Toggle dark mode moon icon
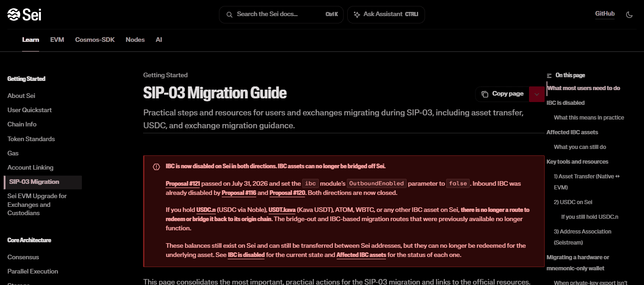 click(x=630, y=15)
